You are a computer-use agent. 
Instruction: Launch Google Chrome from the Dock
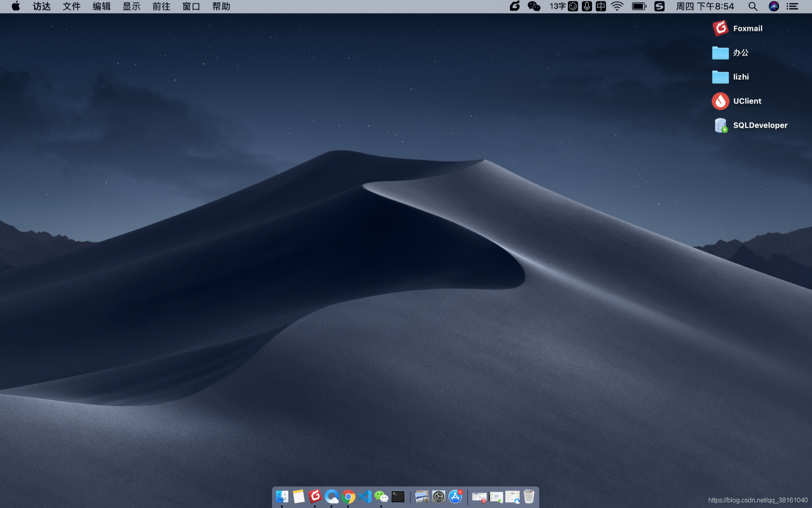pyautogui.click(x=348, y=497)
